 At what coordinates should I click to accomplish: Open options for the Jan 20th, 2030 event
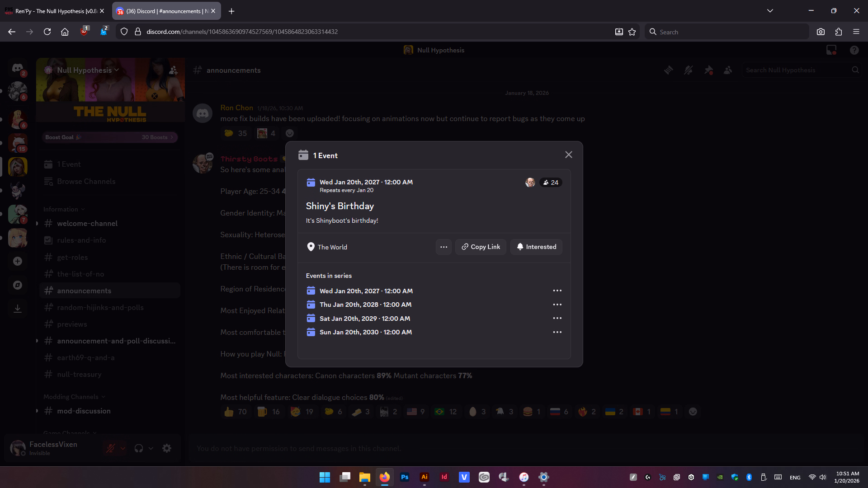pyautogui.click(x=557, y=332)
